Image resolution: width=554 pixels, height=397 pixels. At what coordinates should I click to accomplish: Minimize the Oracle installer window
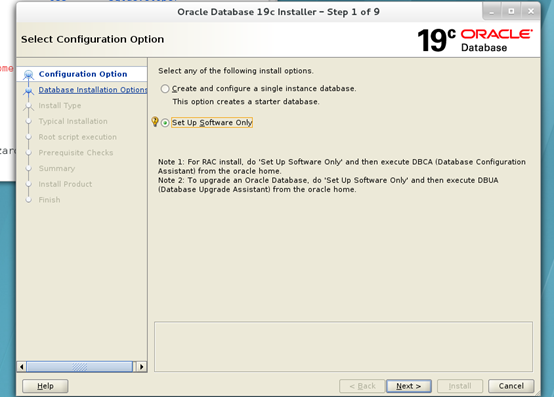pyautogui.click(x=492, y=12)
